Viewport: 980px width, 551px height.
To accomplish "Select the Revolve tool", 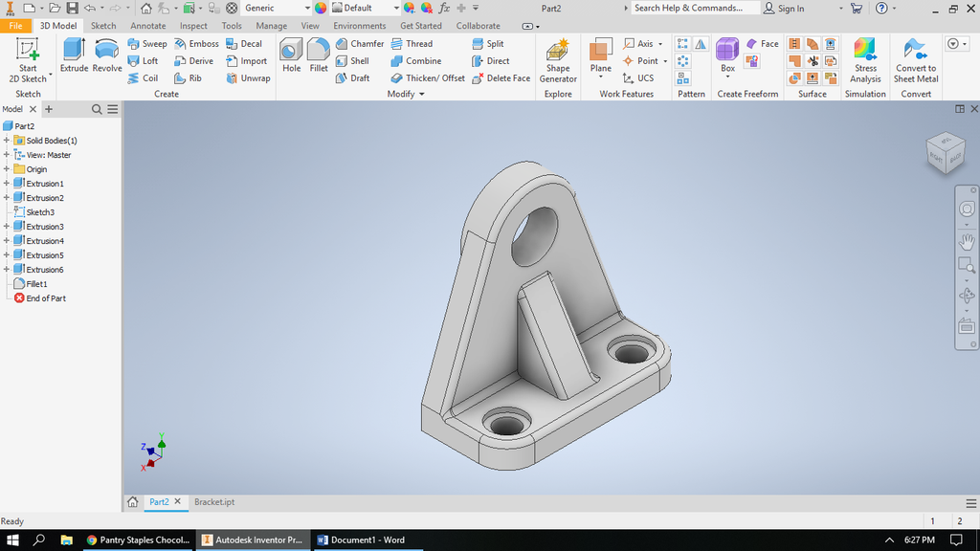I will [107, 55].
